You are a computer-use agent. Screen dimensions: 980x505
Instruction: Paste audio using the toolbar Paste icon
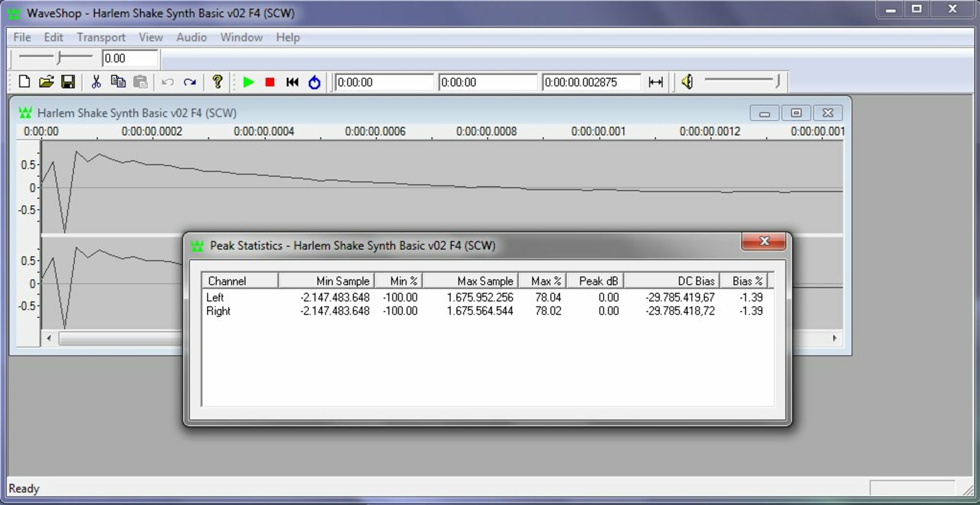tap(140, 81)
